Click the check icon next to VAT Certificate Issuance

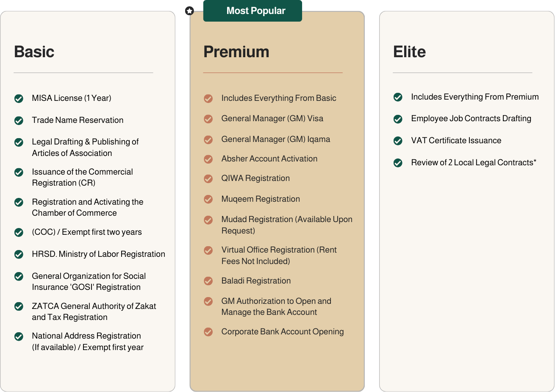398,141
